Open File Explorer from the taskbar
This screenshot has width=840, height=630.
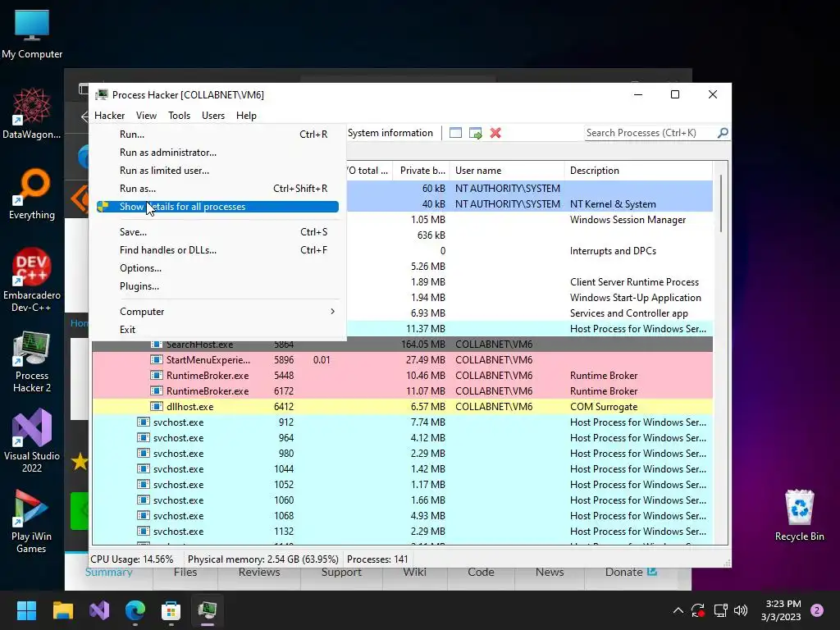point(62,610)
